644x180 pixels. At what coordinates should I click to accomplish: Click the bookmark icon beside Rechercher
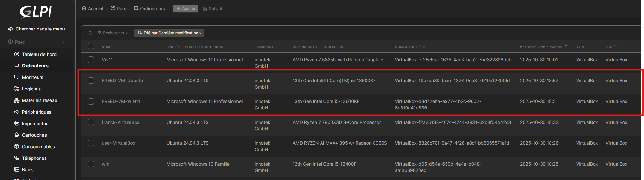coord(91,33)
